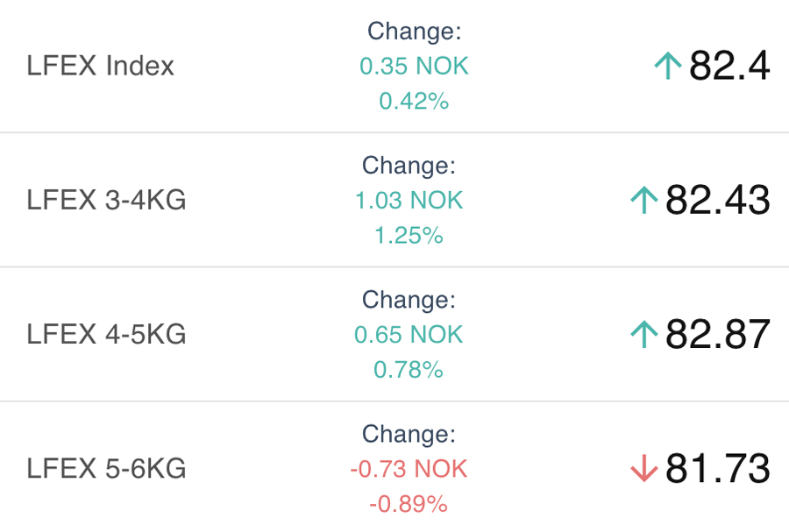The width and height of the screenshot is (789, 532).
Task: Click the up arrow next to 82.43
Action: [644, 201]
